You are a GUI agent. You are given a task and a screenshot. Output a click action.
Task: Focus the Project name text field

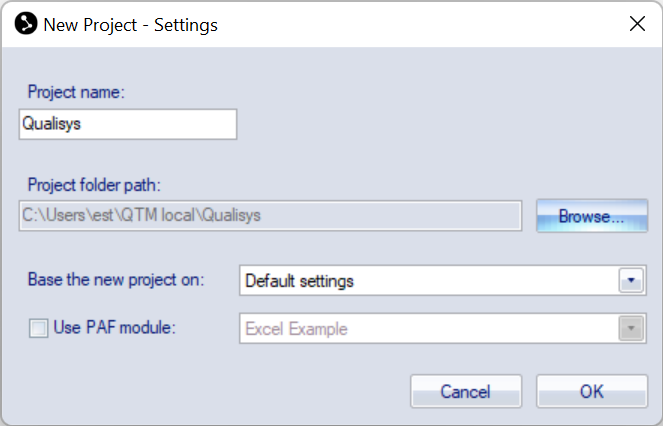pyautogui.click(x=128, y=124)
